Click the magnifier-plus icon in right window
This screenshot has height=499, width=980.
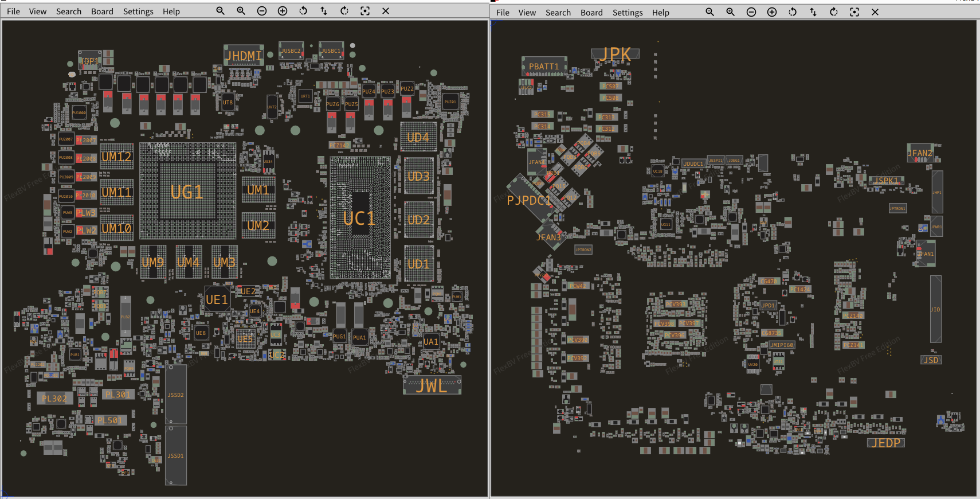tap(731, 12)
